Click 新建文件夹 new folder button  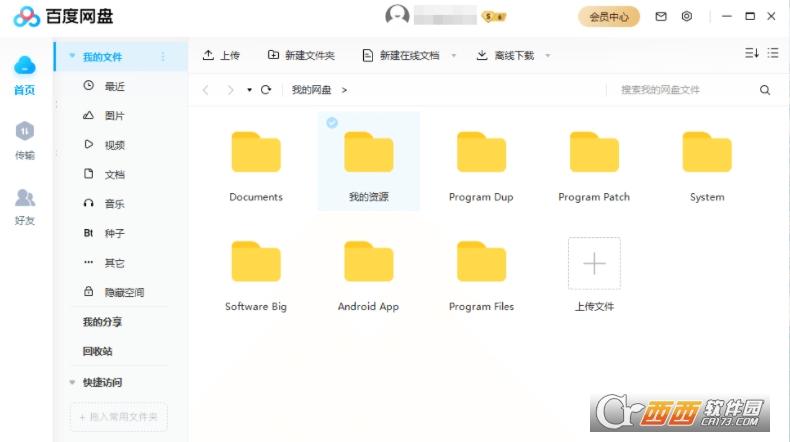tap(301, 55)
